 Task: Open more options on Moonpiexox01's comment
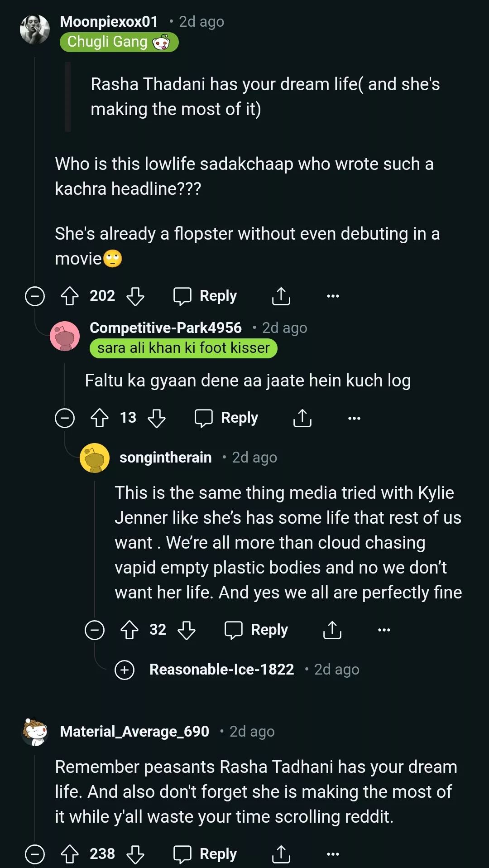point(333,296)
